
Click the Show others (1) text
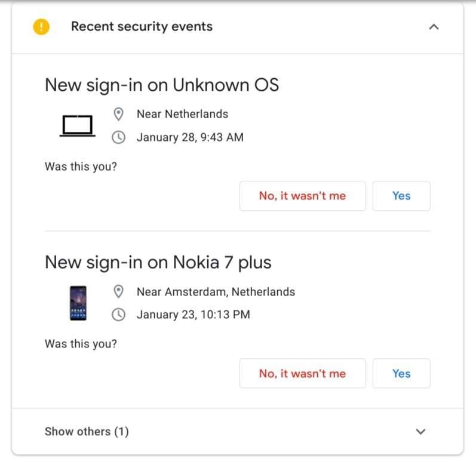tap(87, 432)
